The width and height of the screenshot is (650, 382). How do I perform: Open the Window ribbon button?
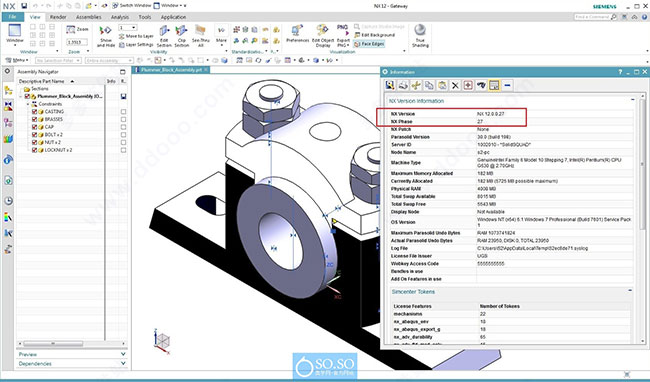point(15,34)
